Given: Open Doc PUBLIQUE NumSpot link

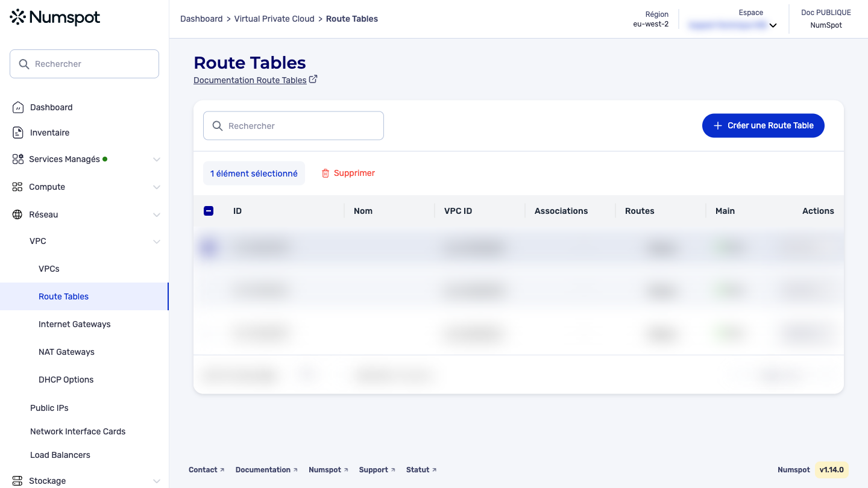Looking at the screenshot, I should 826,19.
